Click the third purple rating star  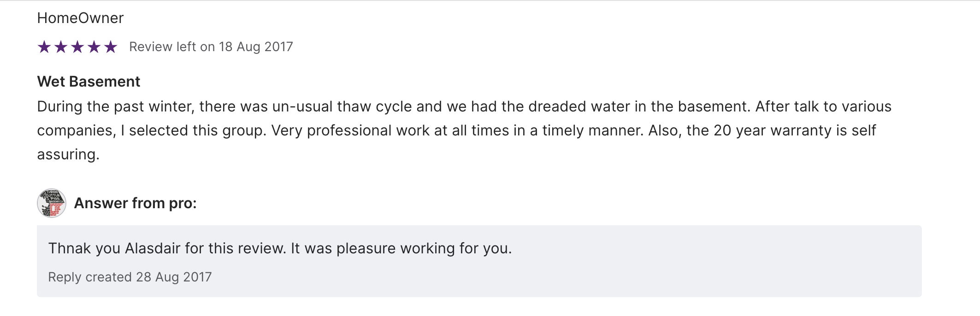coord(77,47)
